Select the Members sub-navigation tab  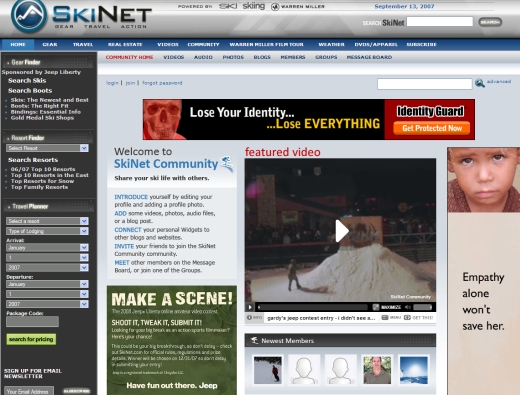click(x=293, y=57)
